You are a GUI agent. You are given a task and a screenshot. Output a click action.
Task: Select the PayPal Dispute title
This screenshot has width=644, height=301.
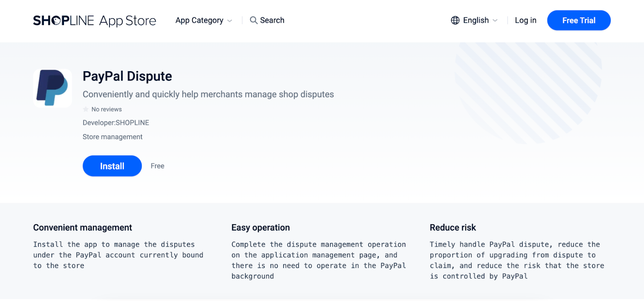127,76
